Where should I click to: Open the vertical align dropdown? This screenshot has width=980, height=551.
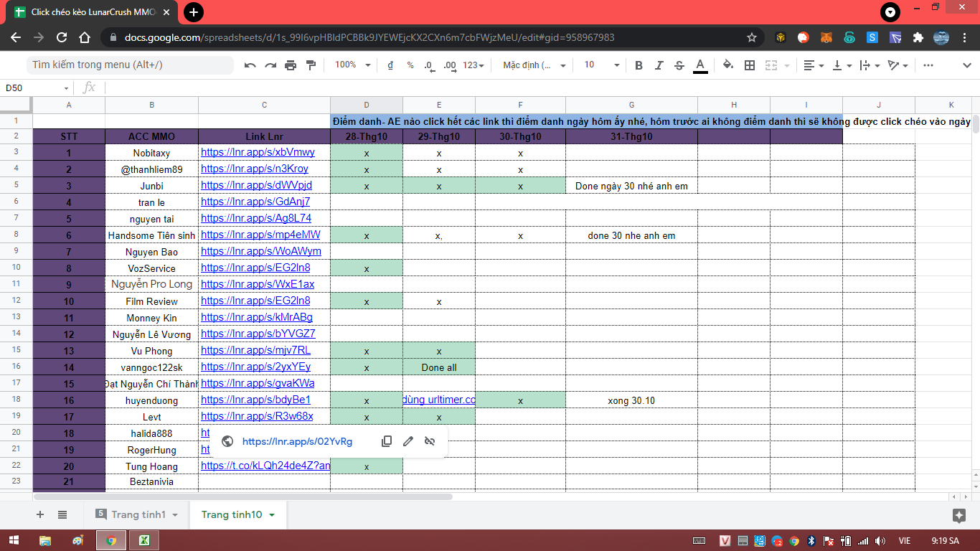pos(842,65)
